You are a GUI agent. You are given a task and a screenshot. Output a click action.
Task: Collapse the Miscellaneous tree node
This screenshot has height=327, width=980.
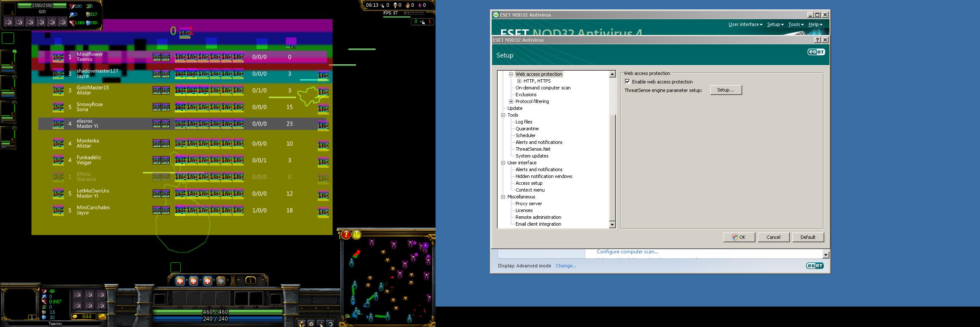[x=503, y=197]
